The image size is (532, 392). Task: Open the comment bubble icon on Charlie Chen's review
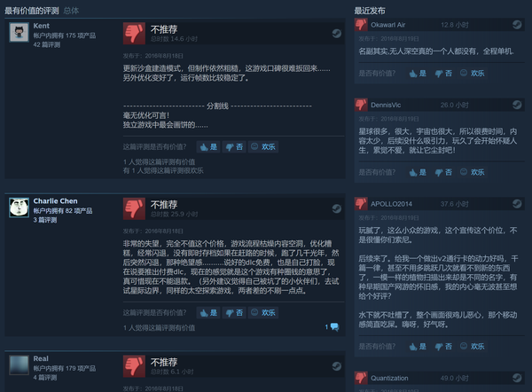pos(334,327)
